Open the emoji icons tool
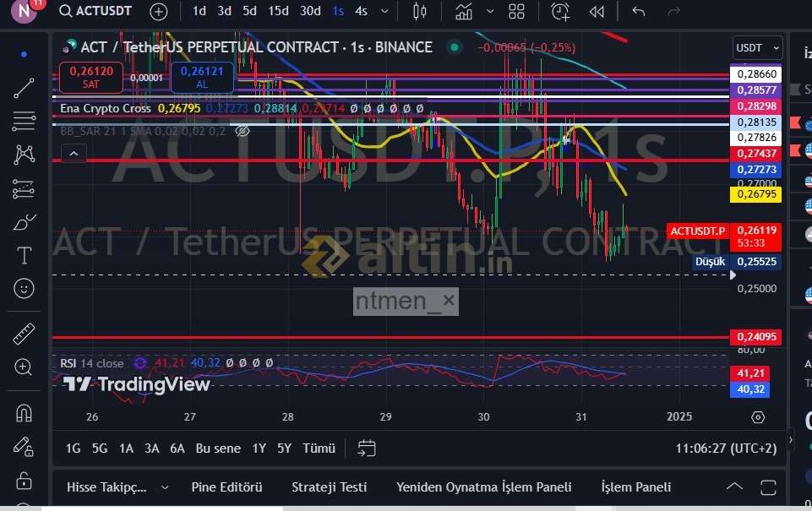Screen dimensions: 812x511 24,288
